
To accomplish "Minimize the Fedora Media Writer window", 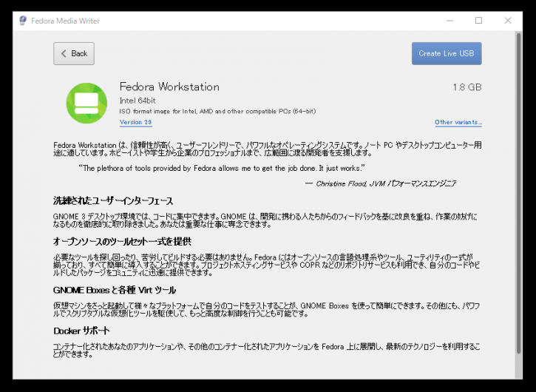I will point(450,21).
